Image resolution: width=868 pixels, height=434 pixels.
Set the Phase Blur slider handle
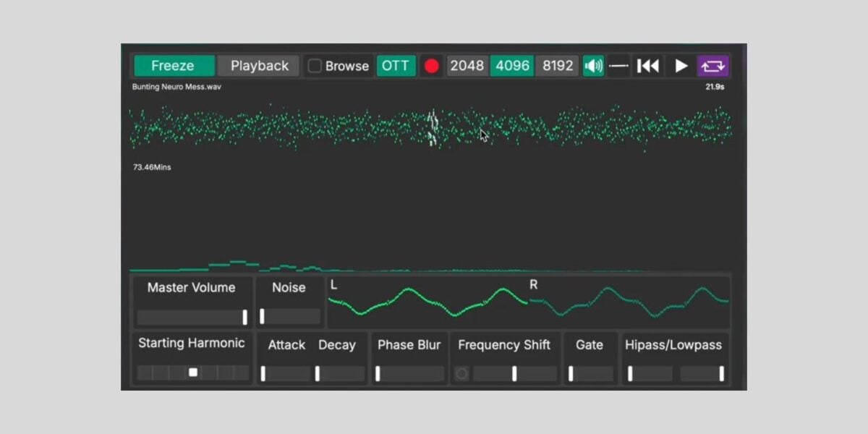point(378,373)
